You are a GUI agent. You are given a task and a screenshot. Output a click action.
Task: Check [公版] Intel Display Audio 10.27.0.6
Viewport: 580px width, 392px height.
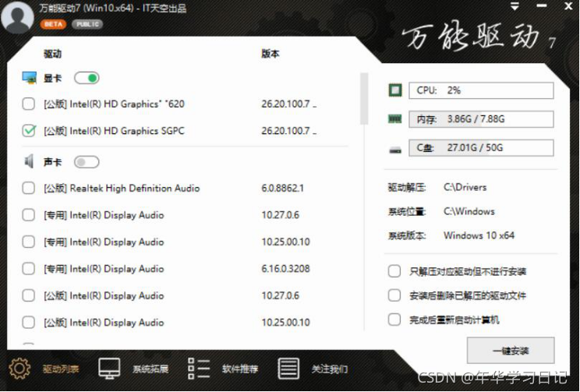pyautogui.click(x=29, y=295)
